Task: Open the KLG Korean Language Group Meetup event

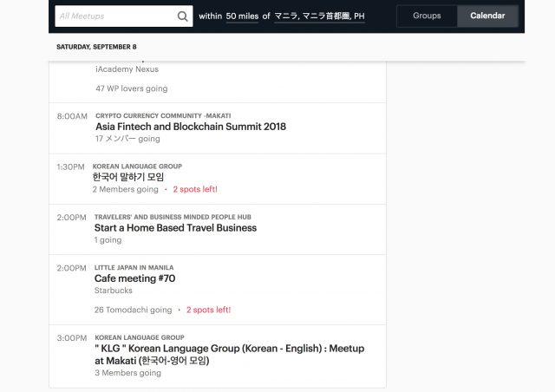Action: 229,354
